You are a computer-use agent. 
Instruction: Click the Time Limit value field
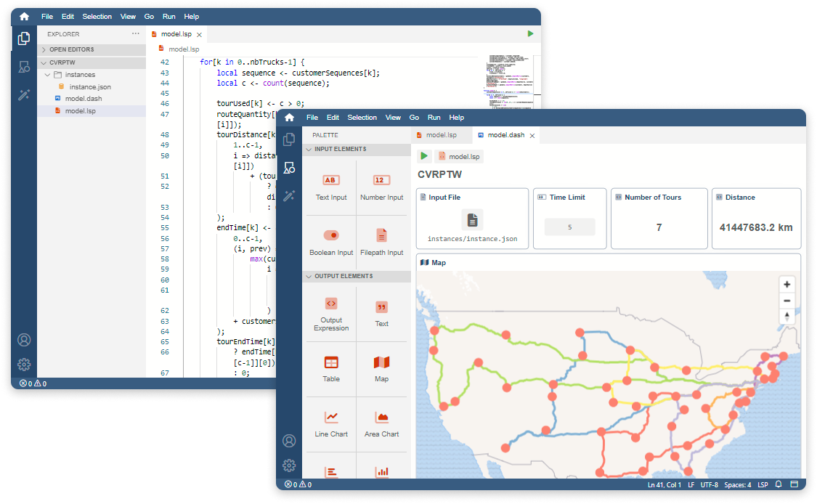coord(569,227)
